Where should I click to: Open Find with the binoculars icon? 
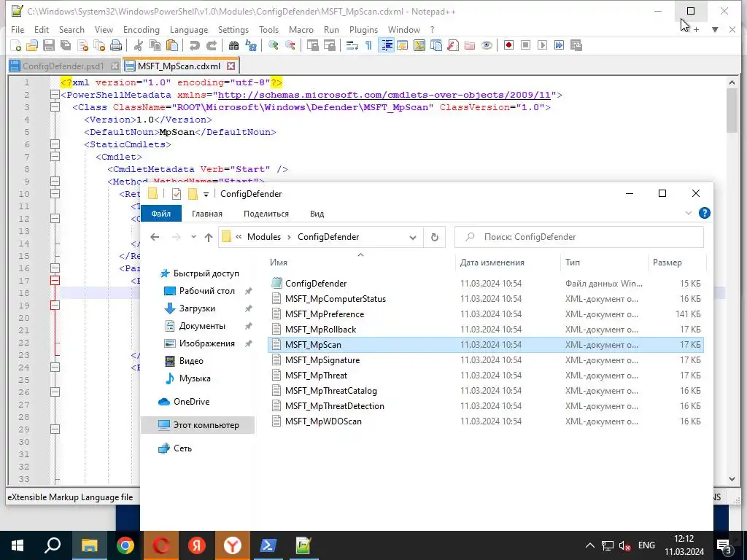pyautogui.click(x=233, y=45)
